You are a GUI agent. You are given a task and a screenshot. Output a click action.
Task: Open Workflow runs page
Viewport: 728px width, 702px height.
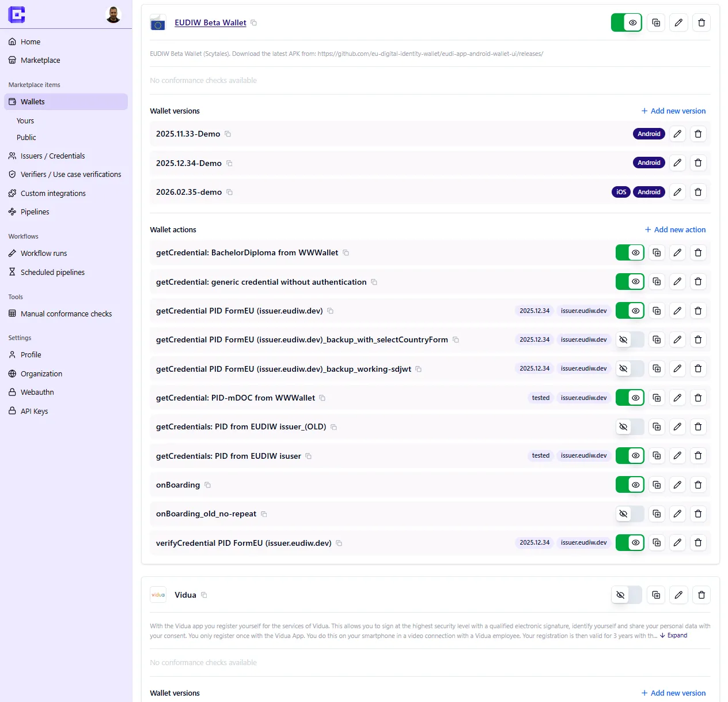(x=66, y=253)
